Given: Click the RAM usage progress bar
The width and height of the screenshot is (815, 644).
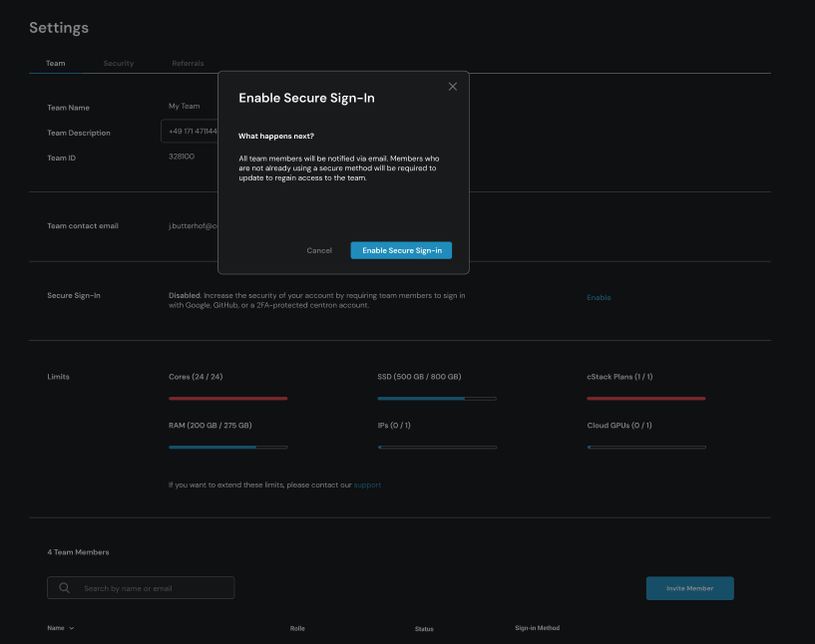Looking at the screenshot, I should (x=227, y=448).
